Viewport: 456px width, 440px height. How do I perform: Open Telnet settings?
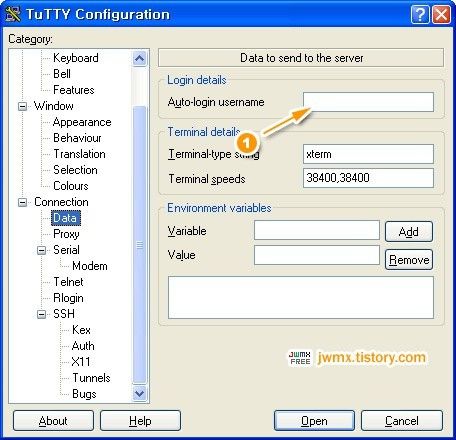tap(68, 282)
